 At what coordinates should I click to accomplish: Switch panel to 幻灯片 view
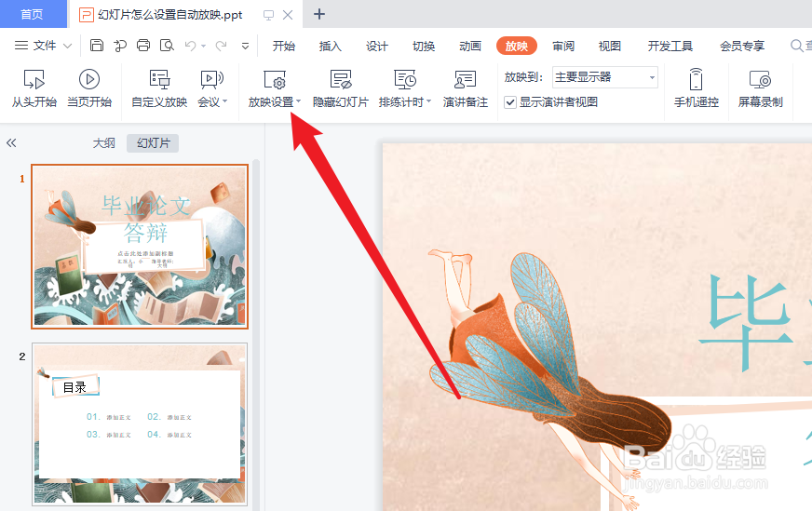(x=153, y=143)
